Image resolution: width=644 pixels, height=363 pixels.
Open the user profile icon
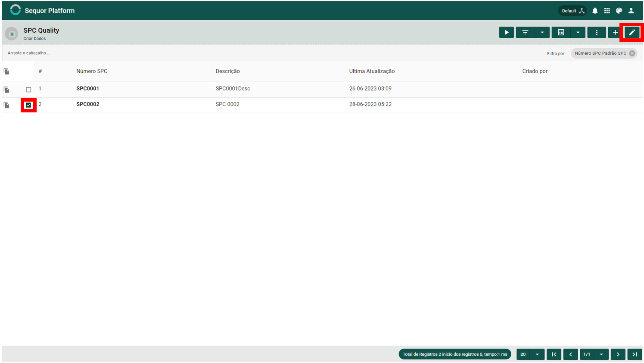pyautogui.click(x=631, y=11)
